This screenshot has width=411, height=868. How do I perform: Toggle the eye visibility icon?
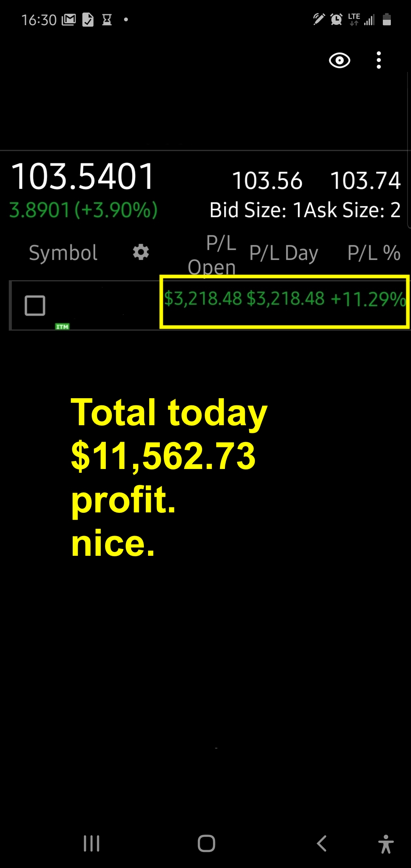(x=339, y=60)
